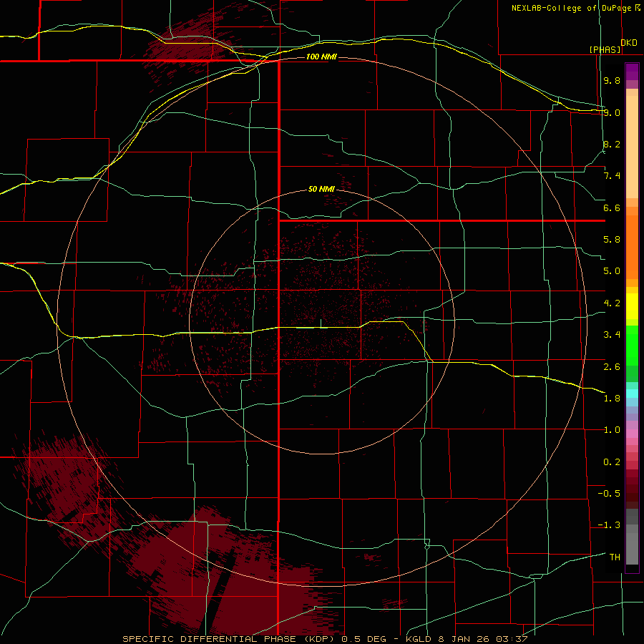This screenshot has height=644, width=644.
Task: Click the 4.2 value on the color scale
Action: [612, 303]
